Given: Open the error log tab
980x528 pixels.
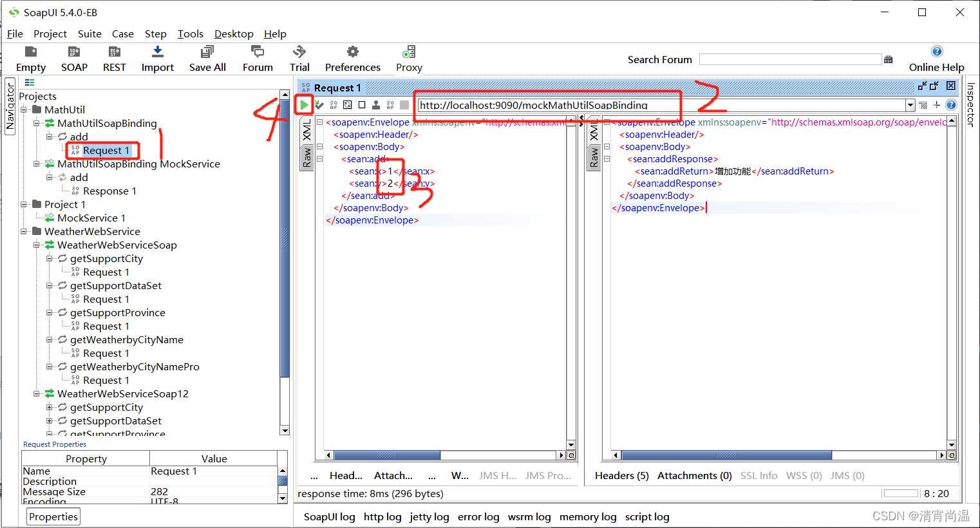Looking at the screenshot, I should click(x=478, y=516).
